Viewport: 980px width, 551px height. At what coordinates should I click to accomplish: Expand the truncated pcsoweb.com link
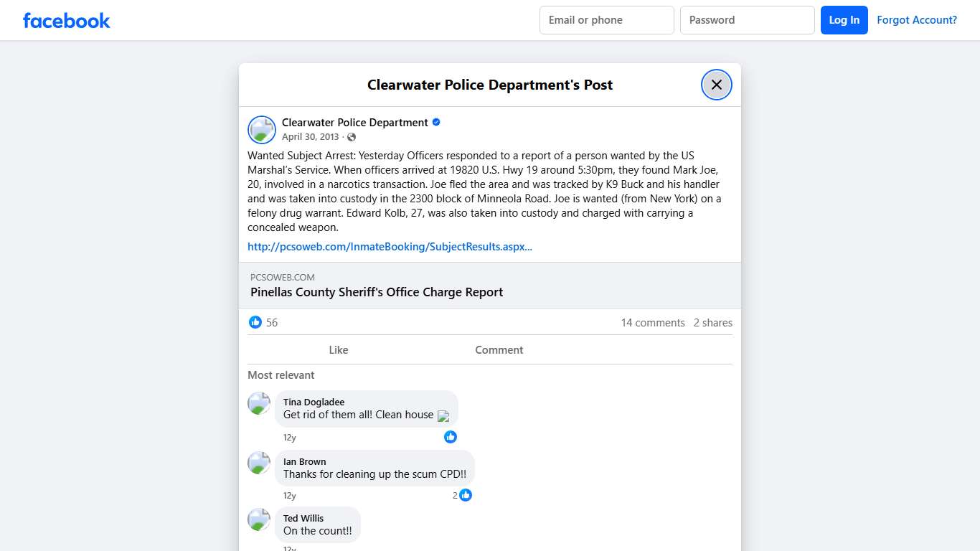(390, 246)
